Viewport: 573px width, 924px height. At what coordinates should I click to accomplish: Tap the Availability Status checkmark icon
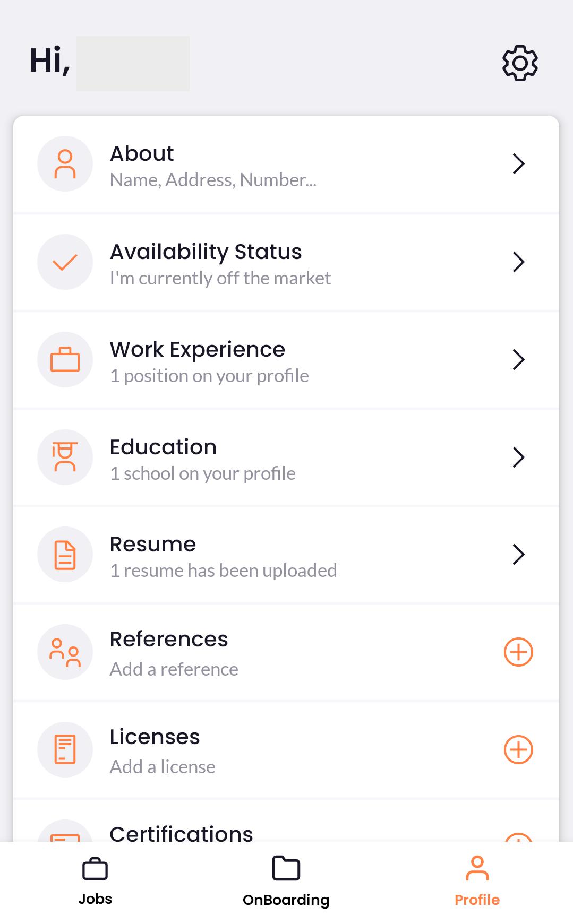pyautogui.click(x=65, y=262)
